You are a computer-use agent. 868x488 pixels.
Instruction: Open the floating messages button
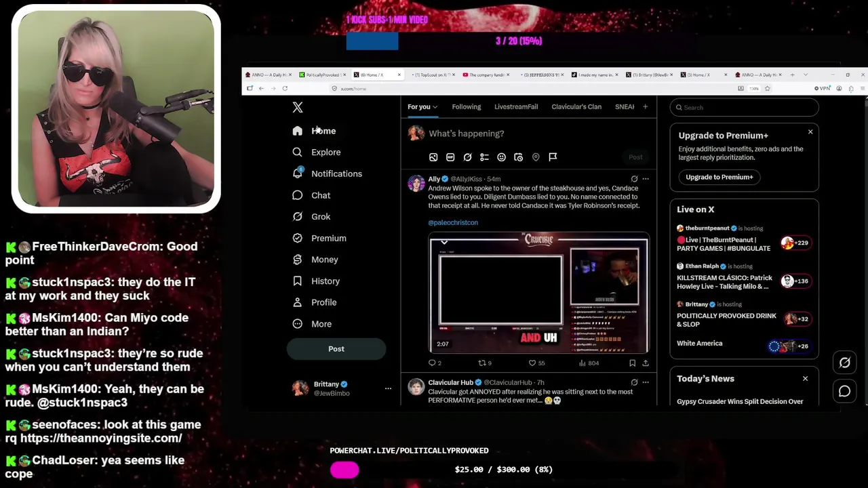(844, 391)
